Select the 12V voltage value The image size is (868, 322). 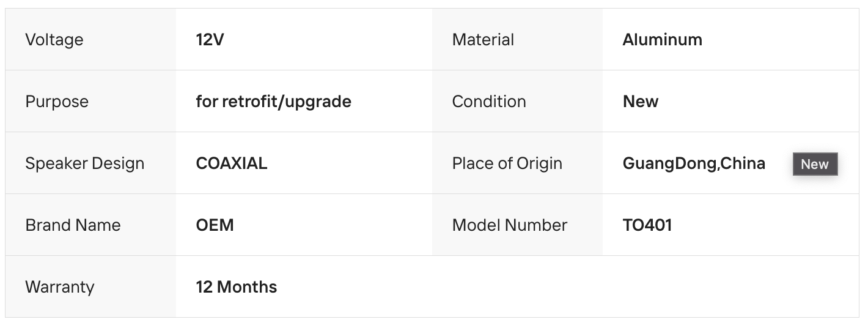coord(210,40)
